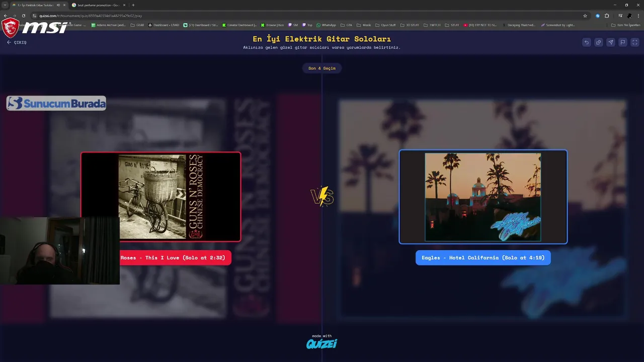Select 'Eagles - Hotel California (Solo at 4:19)' label
Screen dimensions: 644x362
point(483,257)
